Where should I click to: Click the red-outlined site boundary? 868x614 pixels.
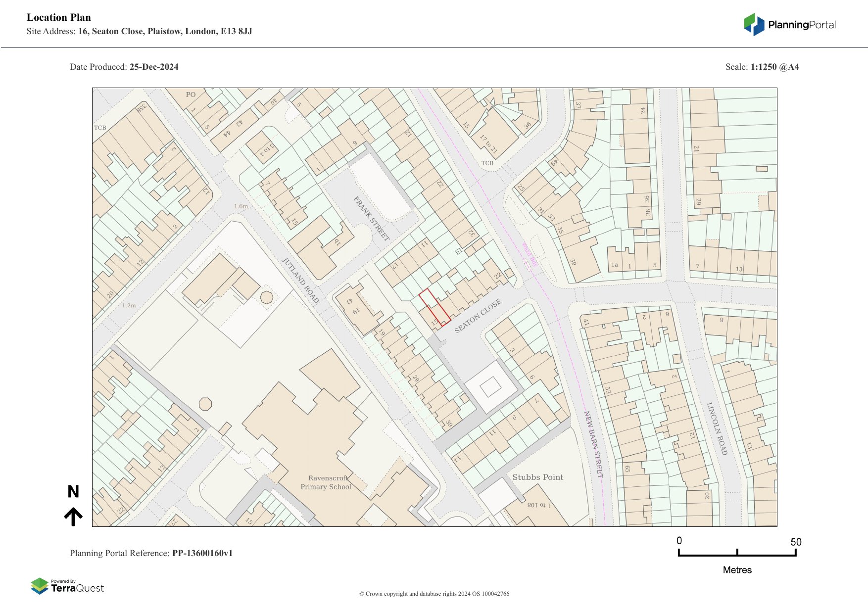click(x=434, y=306)
